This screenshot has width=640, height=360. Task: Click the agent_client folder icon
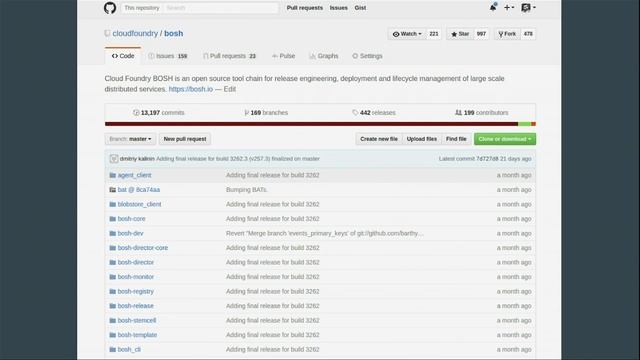click(x=113, y=175)
